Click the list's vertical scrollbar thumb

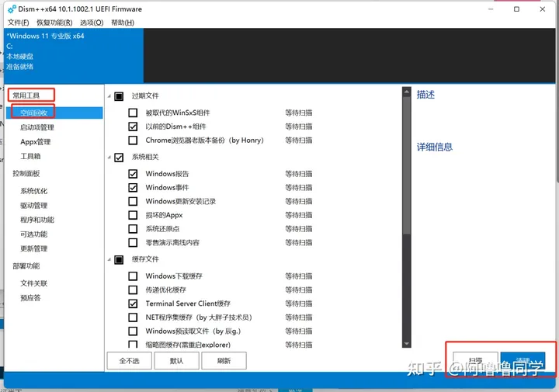(x=406, y=165)
